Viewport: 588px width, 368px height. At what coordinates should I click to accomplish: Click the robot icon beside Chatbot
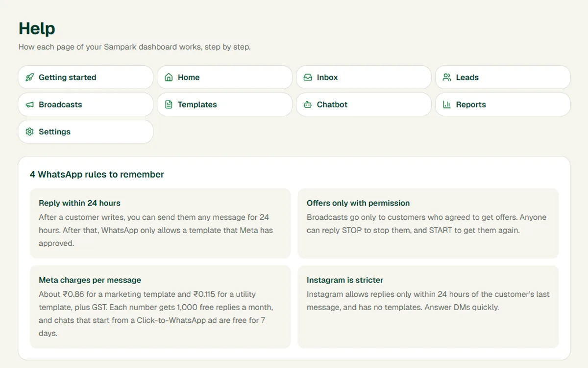click(x=308, y=105)
